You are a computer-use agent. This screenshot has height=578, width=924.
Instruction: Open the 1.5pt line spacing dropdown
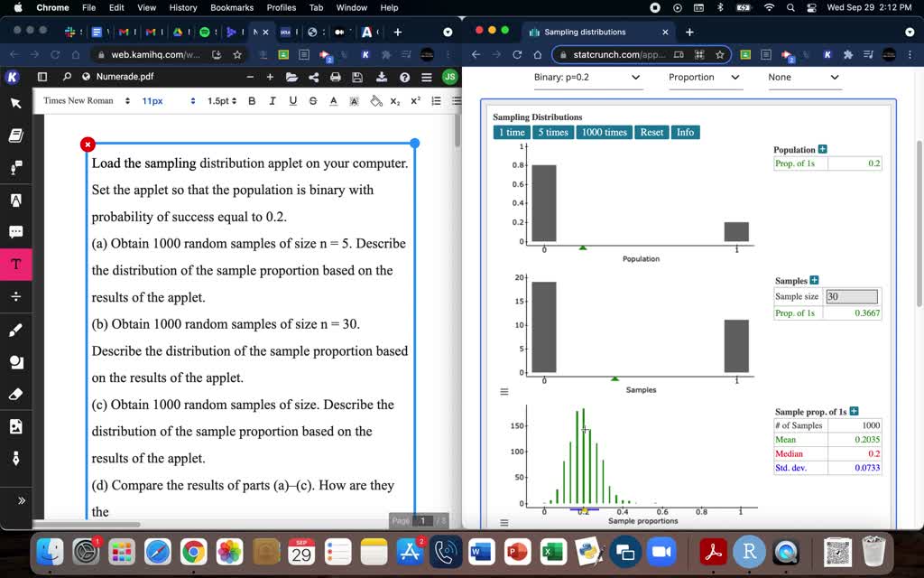pyautogui.click(x=222, y=101)
